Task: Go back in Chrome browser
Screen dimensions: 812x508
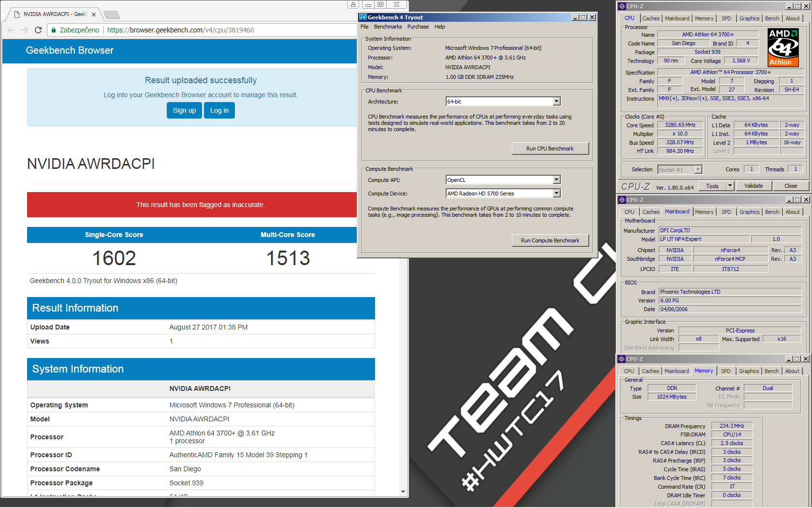Action: click(11, 30)
